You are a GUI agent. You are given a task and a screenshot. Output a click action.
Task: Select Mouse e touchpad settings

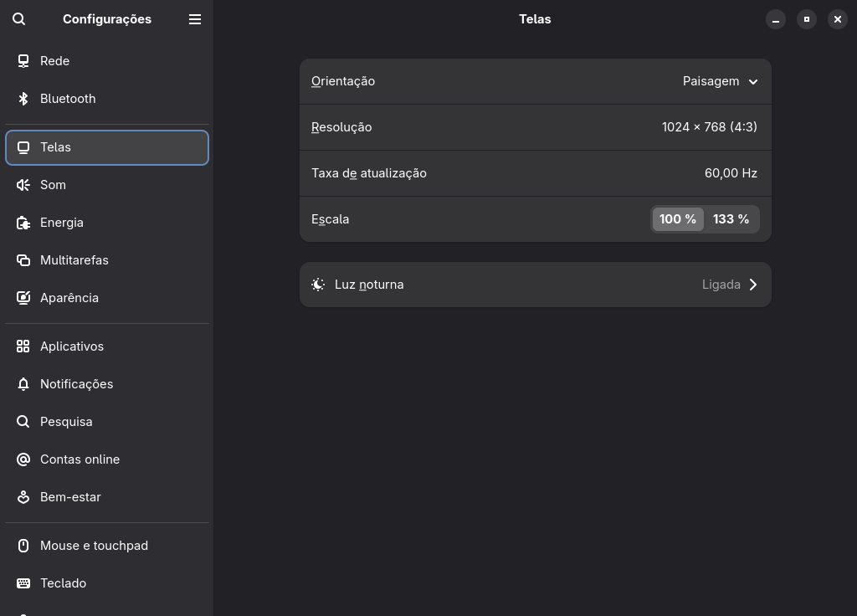[94, 546]
